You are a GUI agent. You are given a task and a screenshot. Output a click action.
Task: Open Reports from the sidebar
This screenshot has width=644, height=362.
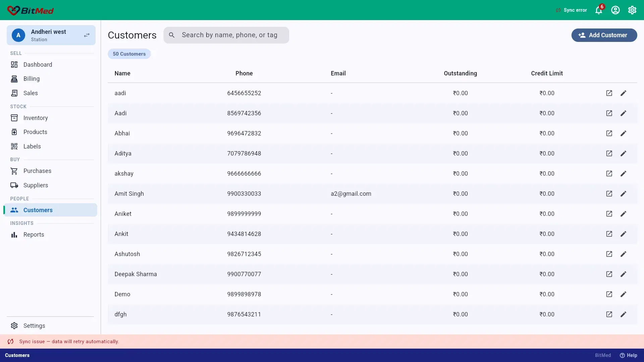coord(50,235)
